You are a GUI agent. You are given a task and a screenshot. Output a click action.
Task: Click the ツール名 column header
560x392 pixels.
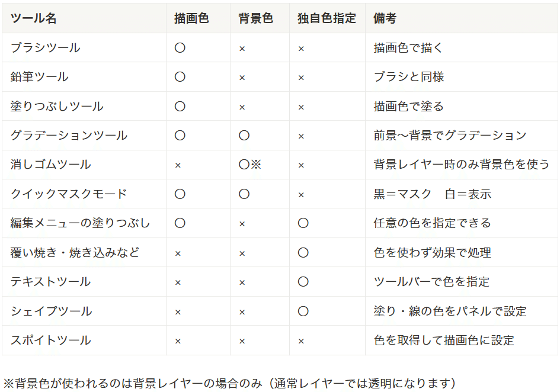point(33,18)
